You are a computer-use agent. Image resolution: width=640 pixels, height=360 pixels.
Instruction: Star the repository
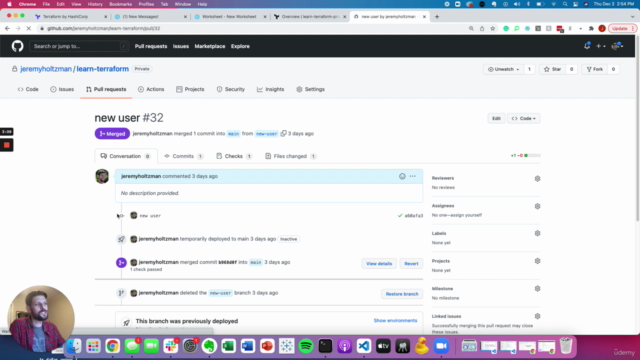pyautogui.click(x=553, y=69)
